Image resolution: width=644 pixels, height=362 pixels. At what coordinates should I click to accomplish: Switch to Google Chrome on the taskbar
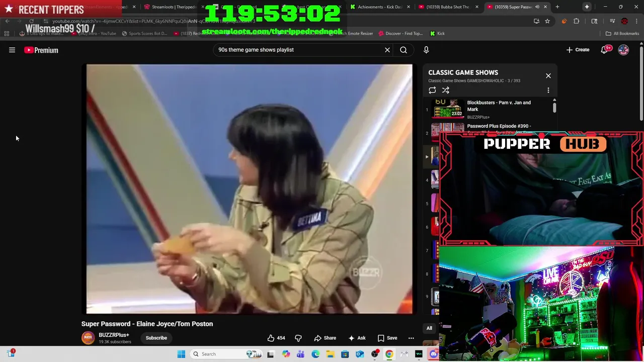(x=389, y=354)
